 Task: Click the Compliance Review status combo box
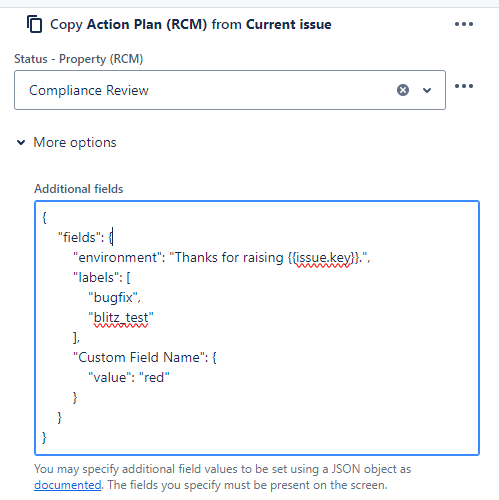230,90
